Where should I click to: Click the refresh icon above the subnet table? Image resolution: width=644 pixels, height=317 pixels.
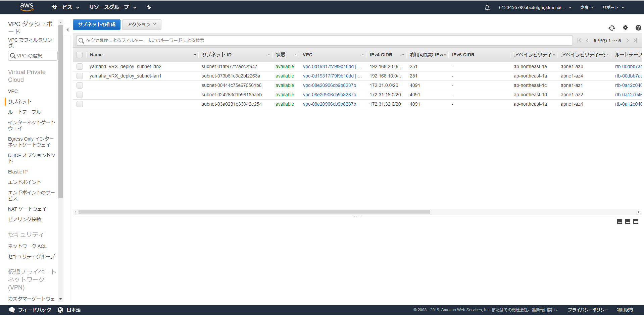(611, 28)
